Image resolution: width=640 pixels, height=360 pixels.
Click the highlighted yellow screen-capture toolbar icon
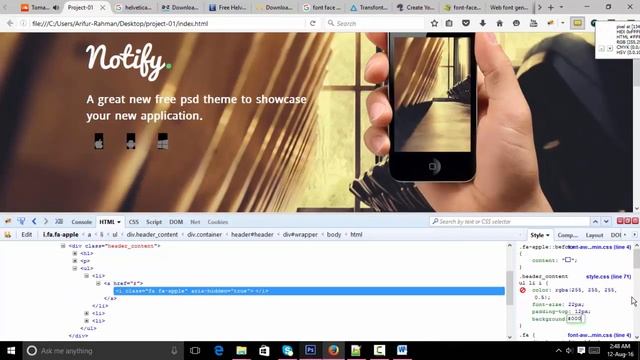578,24
